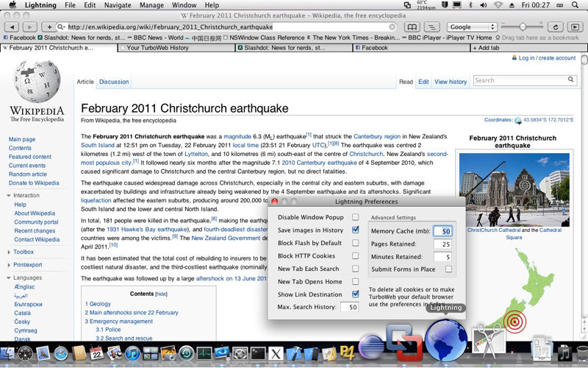
Task: Open the P4 Perforce icon in the Dock
Action: (x=347, y=353)
